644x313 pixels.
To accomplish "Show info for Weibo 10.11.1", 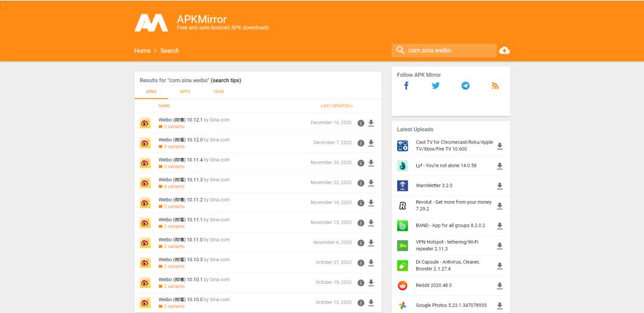I will [x=361, y=223].
